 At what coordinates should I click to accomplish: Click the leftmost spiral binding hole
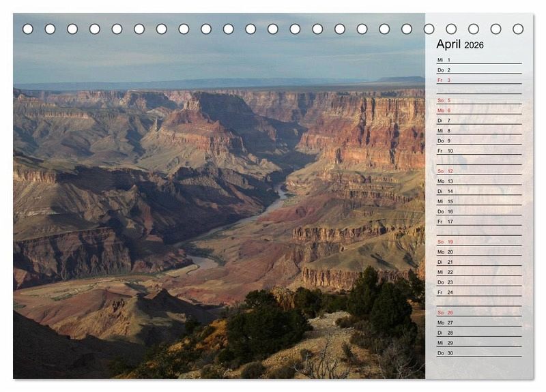pyautogui.click(x=28, y=29)
